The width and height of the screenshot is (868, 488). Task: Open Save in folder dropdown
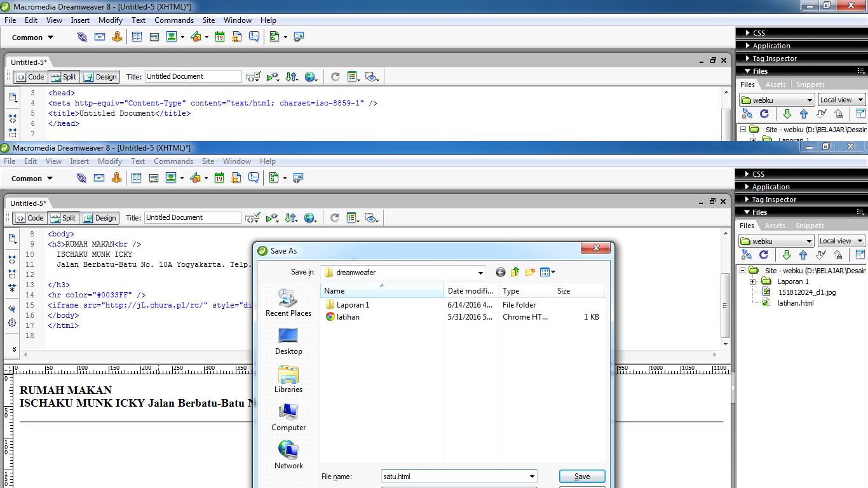(x=480, y=273)
